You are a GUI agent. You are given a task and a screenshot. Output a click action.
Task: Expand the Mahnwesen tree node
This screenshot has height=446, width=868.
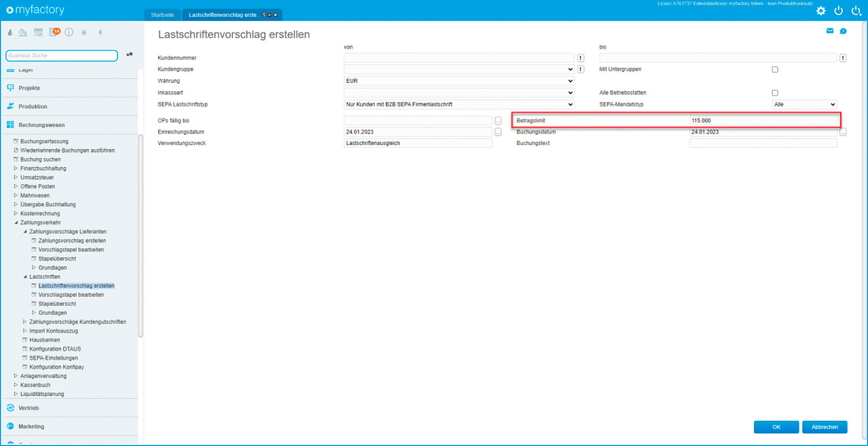click(x=16, y=195)
